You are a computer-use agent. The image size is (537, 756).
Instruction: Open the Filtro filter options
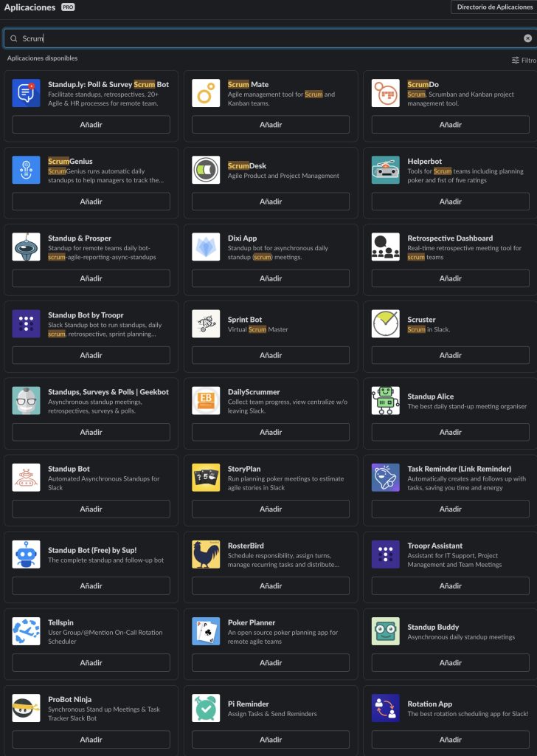[524, 61]
